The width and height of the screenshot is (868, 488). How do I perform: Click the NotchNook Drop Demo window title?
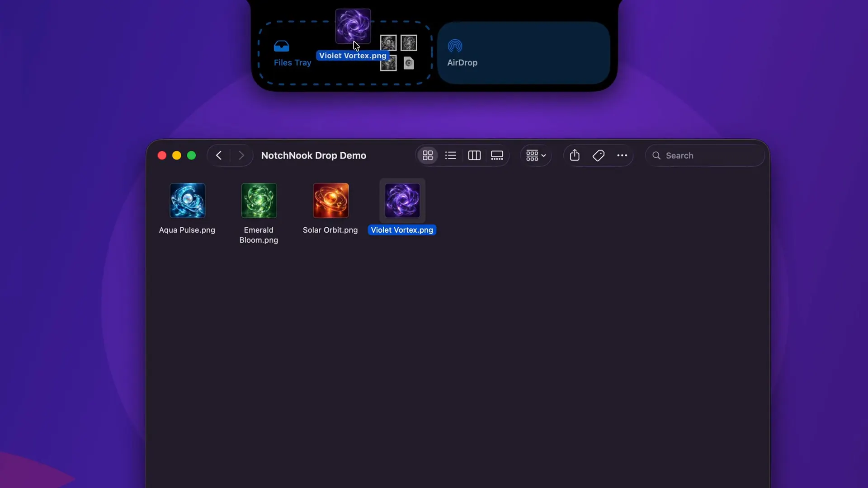[314, 155]
